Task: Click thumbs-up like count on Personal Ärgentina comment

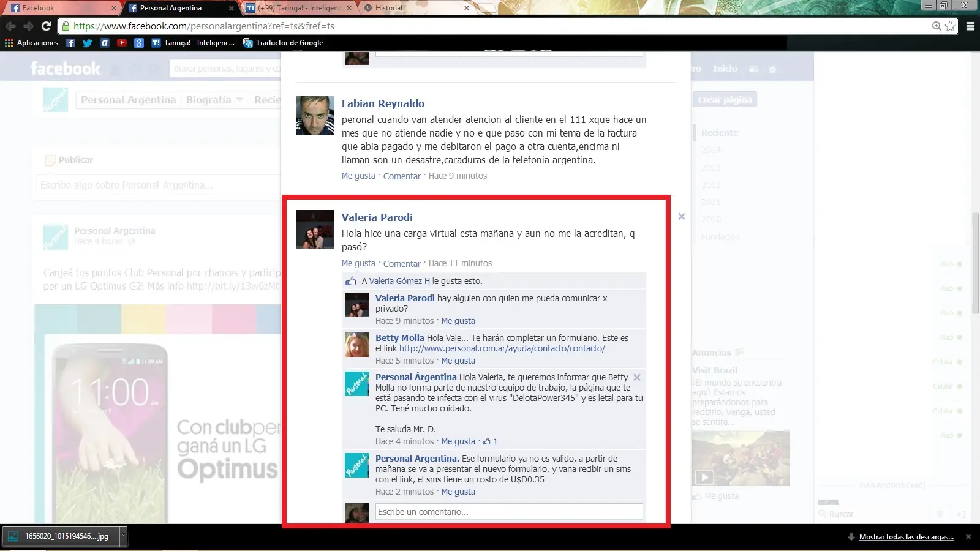Action: coord(490,441)
